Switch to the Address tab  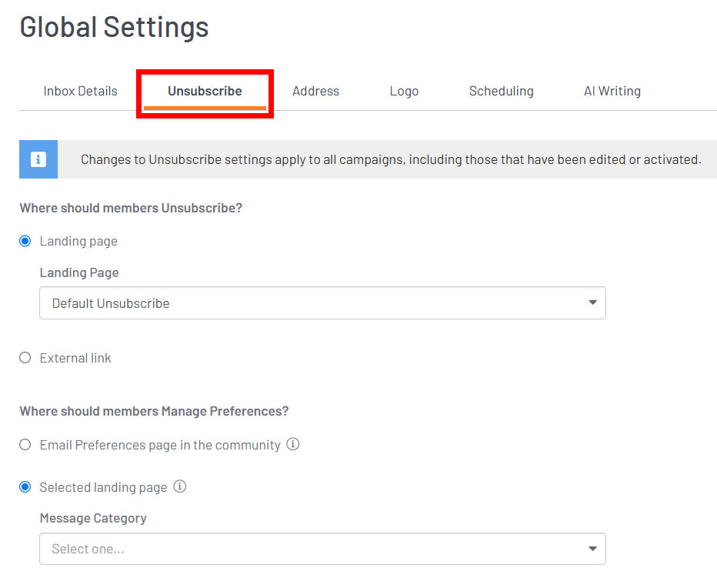point(316,91)
